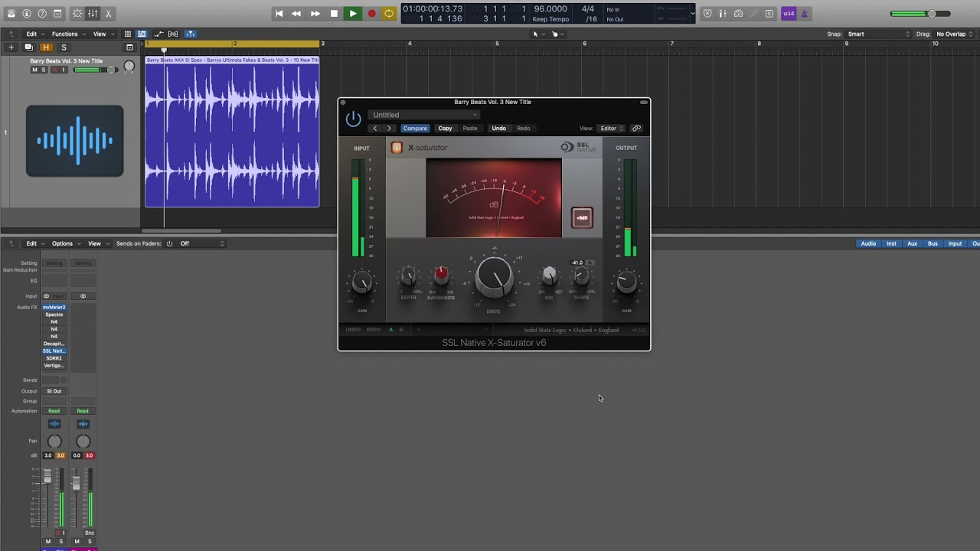Toggle the Flex icon in tracks toolbar

click(173, 34)
